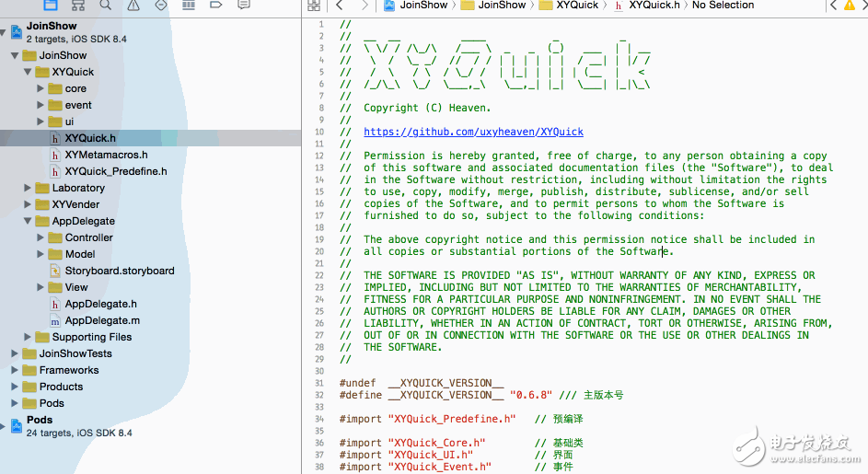Open the Breakpoint navigator icon
This screenshot has width=868, height=474.
[216, 5]
